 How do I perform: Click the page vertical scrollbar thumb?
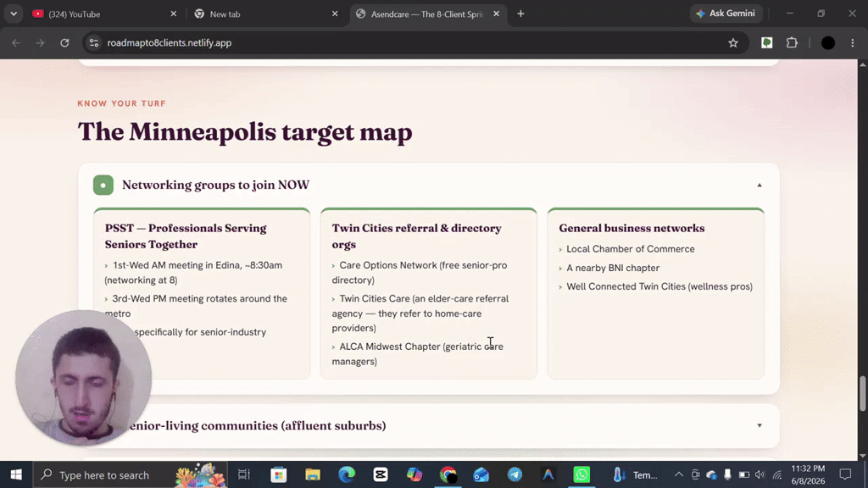click(x=862, y=393)
